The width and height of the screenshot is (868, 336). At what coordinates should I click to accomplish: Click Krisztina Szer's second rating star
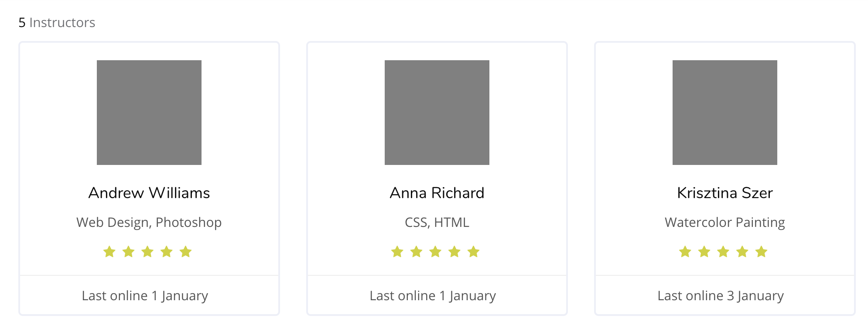click(x=704, y=252)
